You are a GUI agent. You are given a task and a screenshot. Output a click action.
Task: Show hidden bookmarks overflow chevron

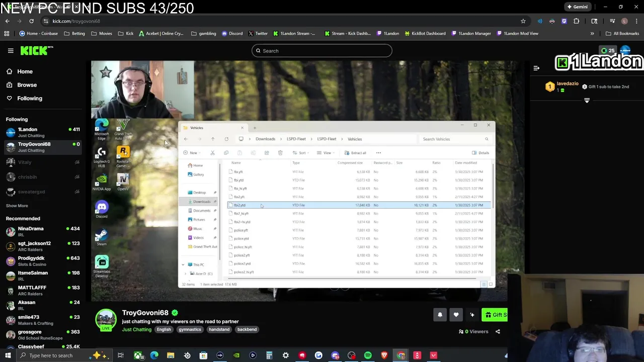[x=592, y=34]
